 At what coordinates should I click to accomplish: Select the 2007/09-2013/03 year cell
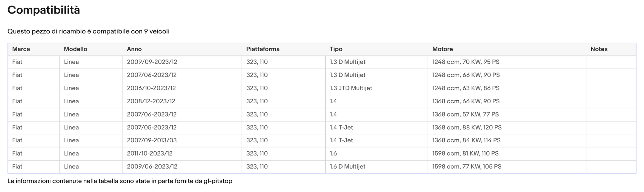click(x=182, y=141)
